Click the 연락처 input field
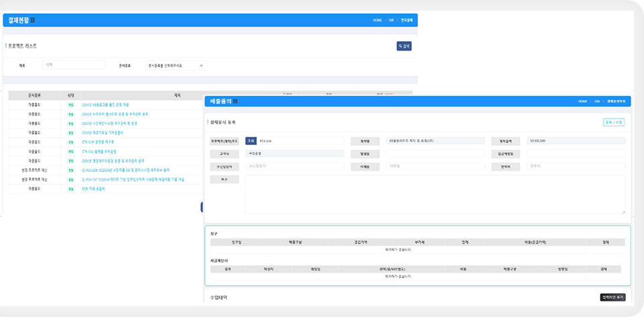 (576, 166)
